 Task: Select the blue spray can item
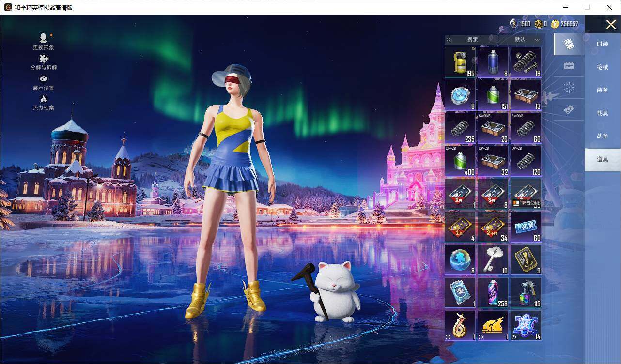pos(493,62)
